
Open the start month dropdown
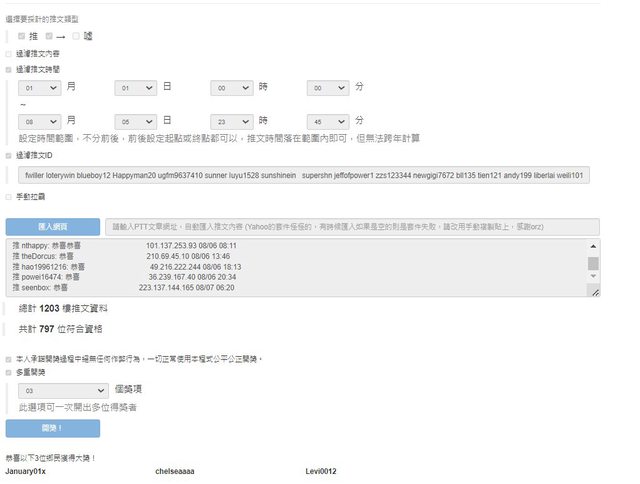click(40, 88)
